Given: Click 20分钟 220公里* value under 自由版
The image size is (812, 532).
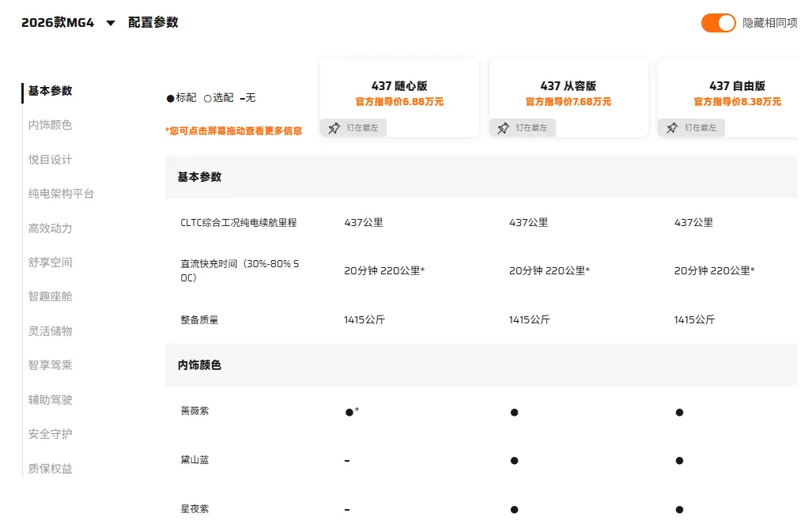Looking at the screenshot, I should 714,270.
